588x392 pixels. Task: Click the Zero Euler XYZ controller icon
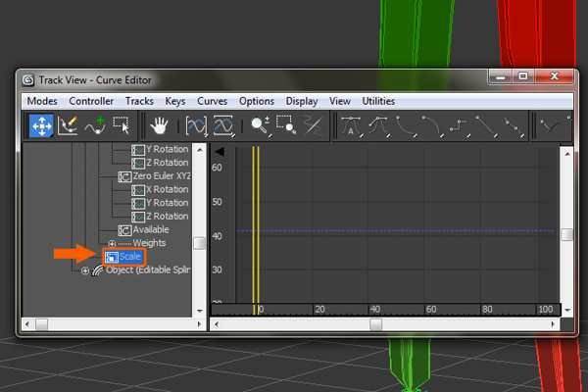click(124, 176)
